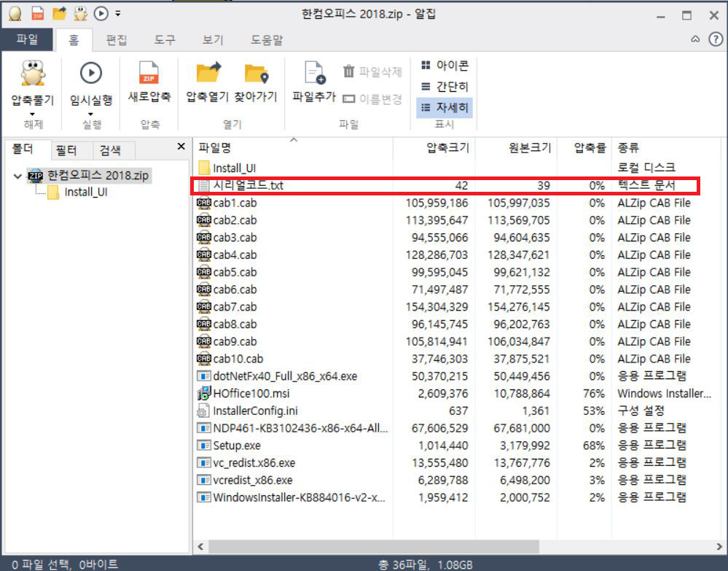Close the folder side panel
The image size is (728, 571).
[181, 147]
